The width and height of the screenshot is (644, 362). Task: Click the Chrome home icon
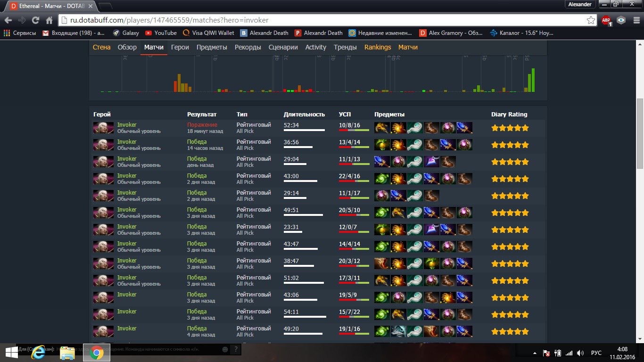tap(49, 20)
